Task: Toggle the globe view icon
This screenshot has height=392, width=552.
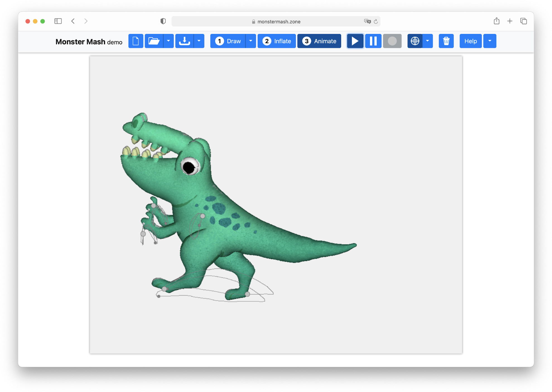Action: [x=415, y=41]
